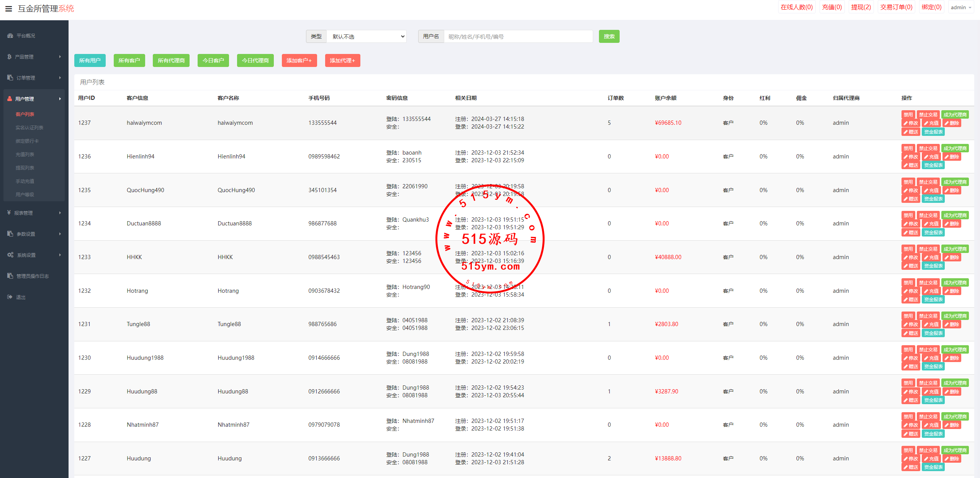Screen dimensions: 980x478
Task: Click the 添加客户+ button
Action: coord(299,60)
